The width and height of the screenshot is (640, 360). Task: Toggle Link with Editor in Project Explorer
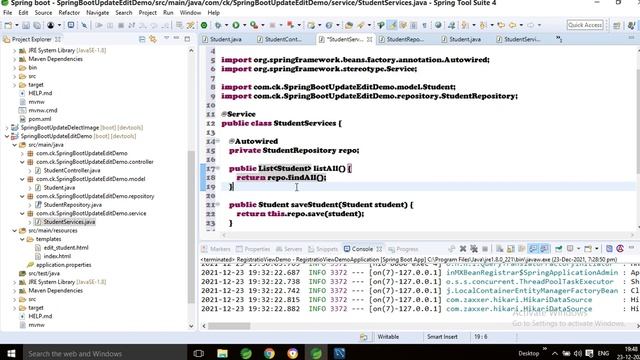(x=153, y=39)
